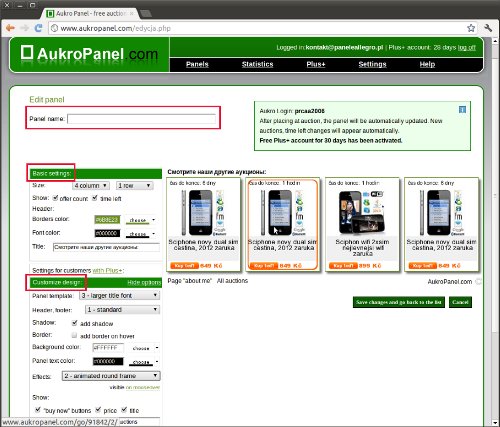Uncheck the time left checkbox
500x427 pixels.
(95, 198)
